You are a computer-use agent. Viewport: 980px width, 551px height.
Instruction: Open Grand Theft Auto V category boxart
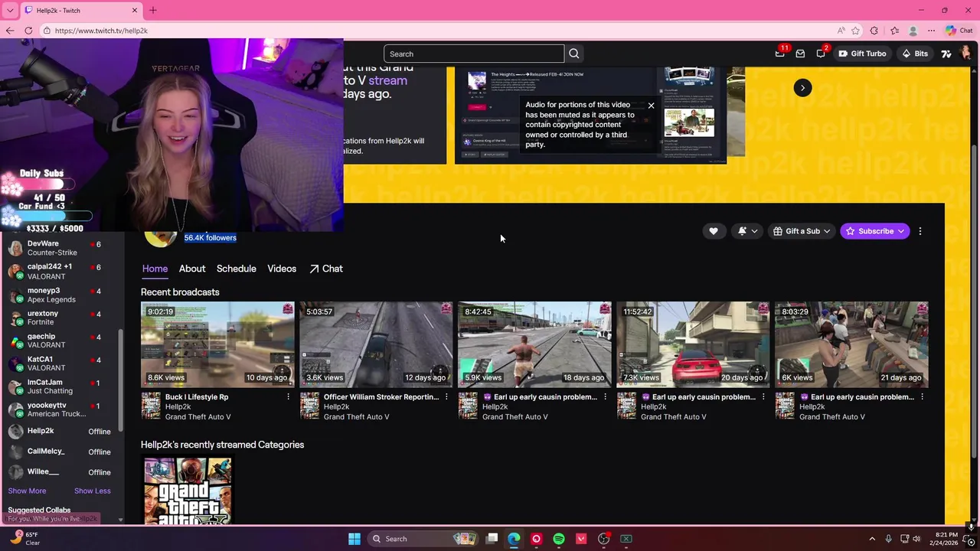pyautogui.click(x=188, y=491)
